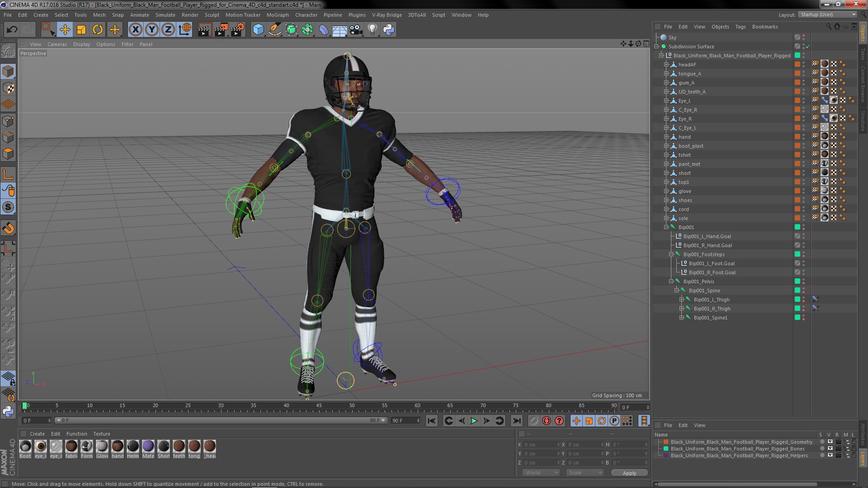Open the Sculpt menu
This screenshot has height=488, width=868.
[x=212, y=15]
